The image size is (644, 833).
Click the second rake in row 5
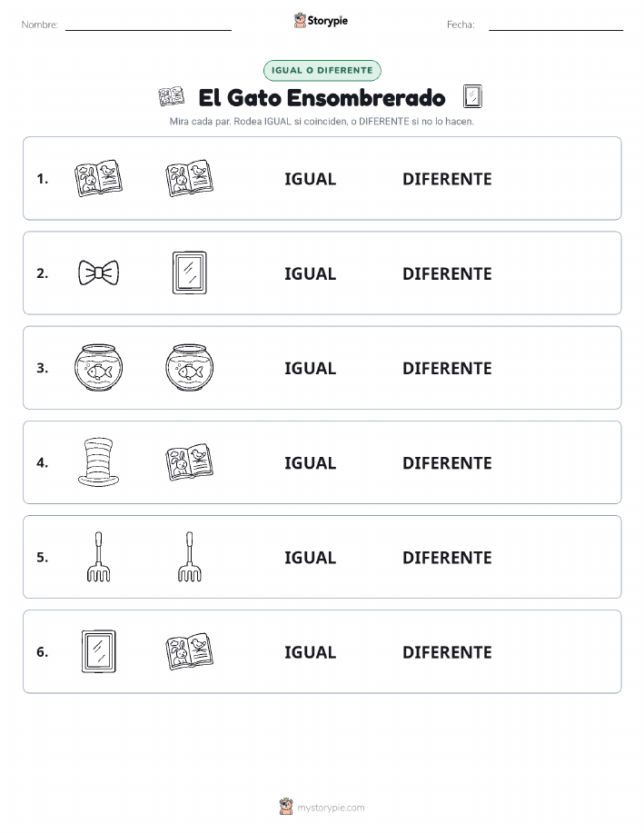point(189,557)
